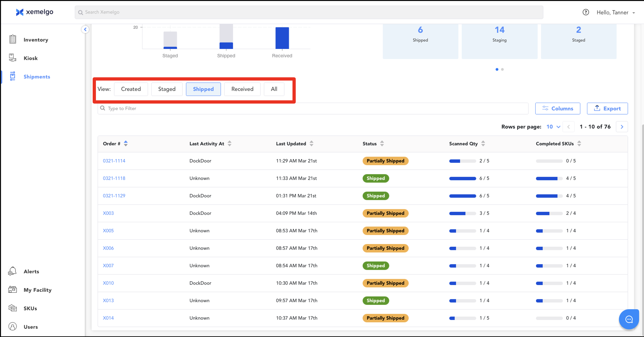Image resolution: width=644 pixels, height=337 pixels.
Task: Open Inventory from the sidebar icon
Action: coord(12,40)
